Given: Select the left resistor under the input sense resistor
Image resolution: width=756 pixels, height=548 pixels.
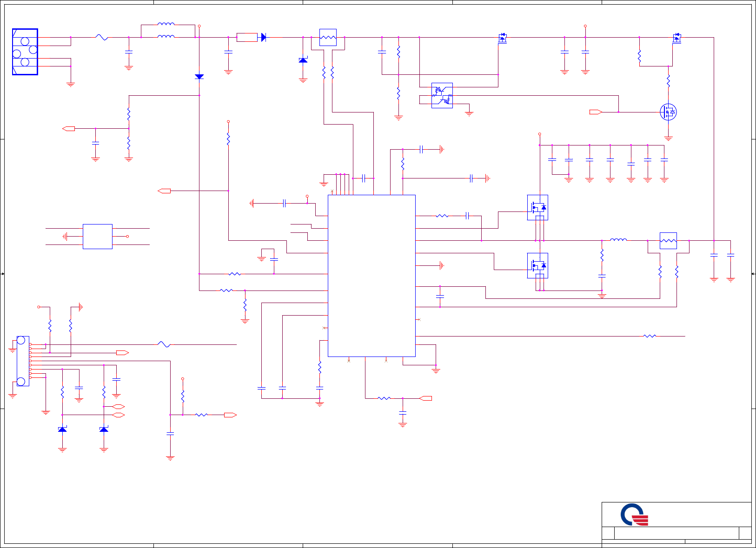Looking at the screenshot, I should (324, 73).
